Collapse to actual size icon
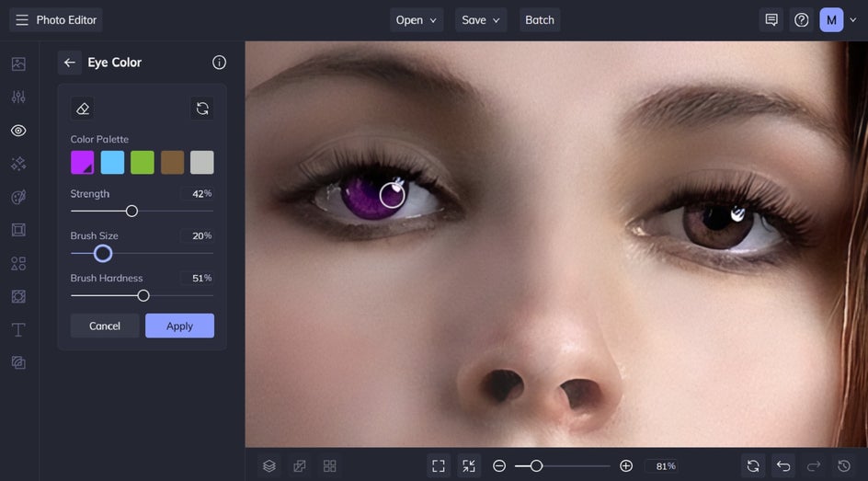This screenshot has height=481, width=868. (x=469, y=466)
